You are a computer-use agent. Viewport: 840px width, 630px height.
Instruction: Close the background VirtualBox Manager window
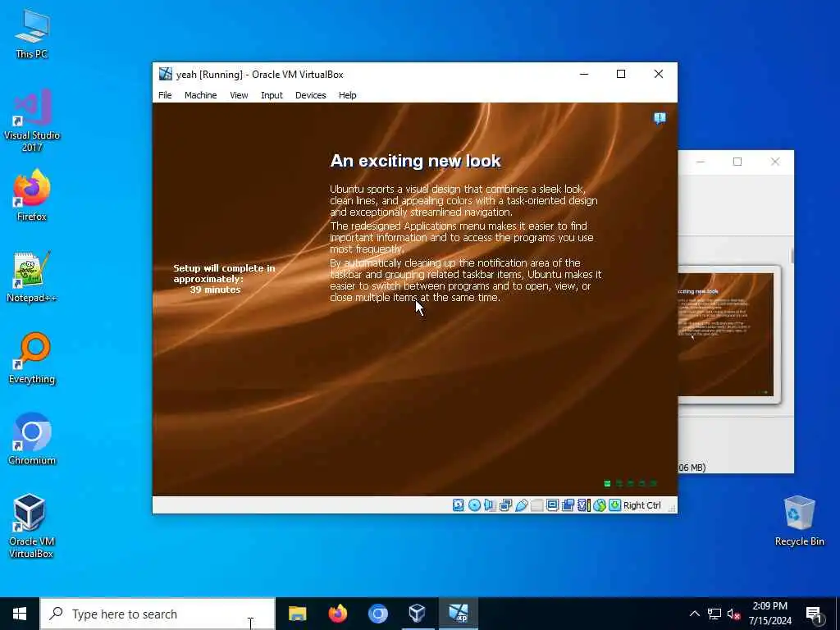tap(775, 162)
